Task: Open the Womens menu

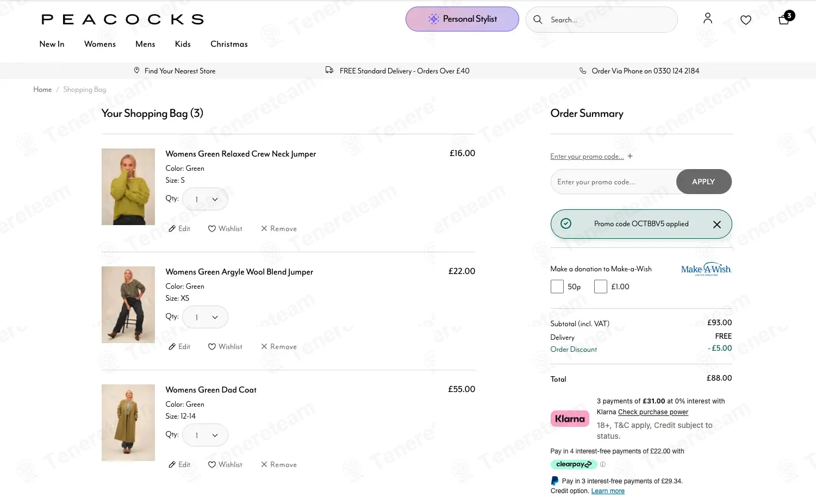Action: click(x=100, y=44)
